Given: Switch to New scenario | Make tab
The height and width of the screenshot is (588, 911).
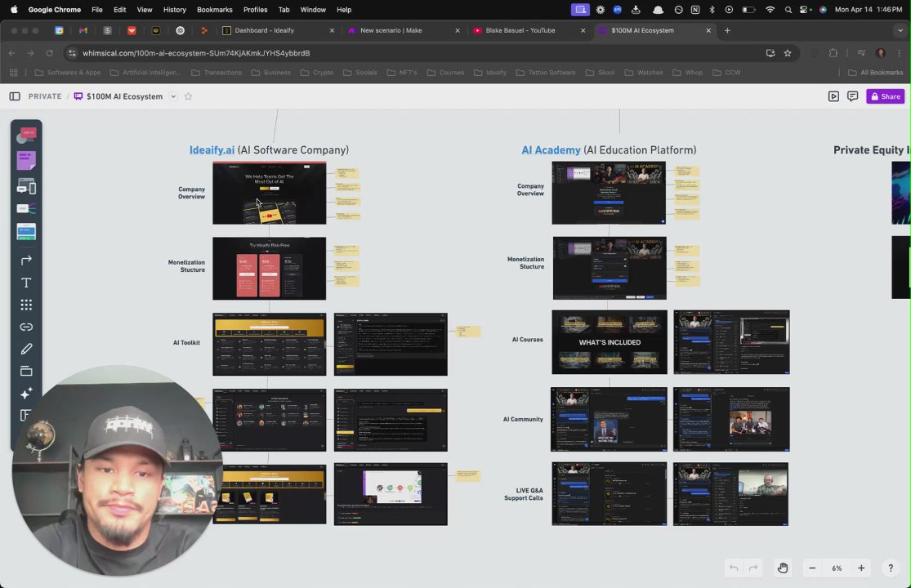Looking at the screenshot, I should point(404,30).
